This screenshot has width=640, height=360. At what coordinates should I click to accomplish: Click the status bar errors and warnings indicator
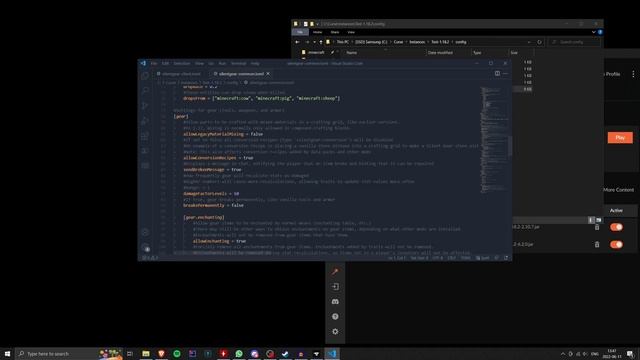tap(149, 258)
